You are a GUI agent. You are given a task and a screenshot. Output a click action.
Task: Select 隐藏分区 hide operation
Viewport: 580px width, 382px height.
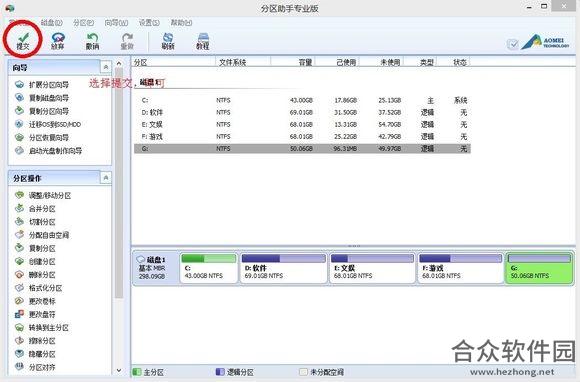coord(35,354)
